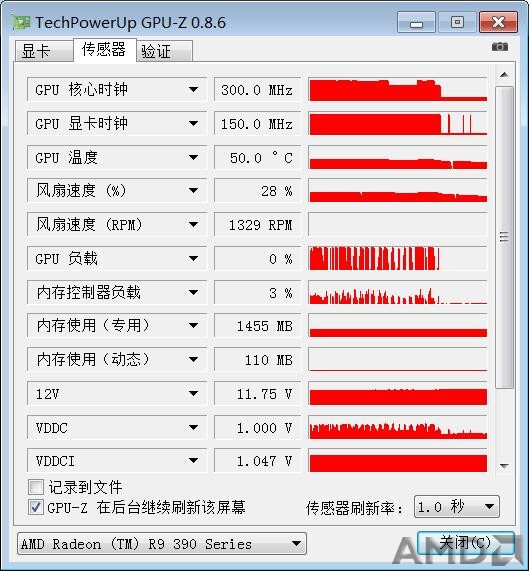Click the 内存控制器负载 history graph
The width and height of the screenshot is (529, 571).
coord(398,292)
